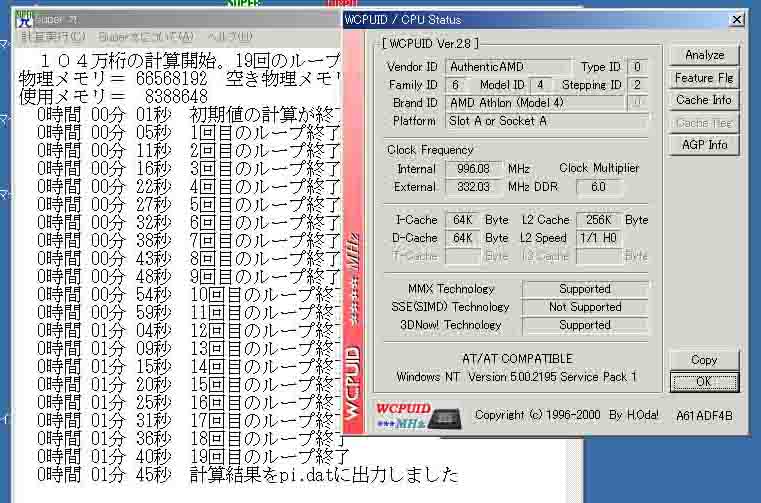Click the 104万桁の計算開始 line in Super PI
The height and width of the screenshot is (503, 761).
coord(190,60)
